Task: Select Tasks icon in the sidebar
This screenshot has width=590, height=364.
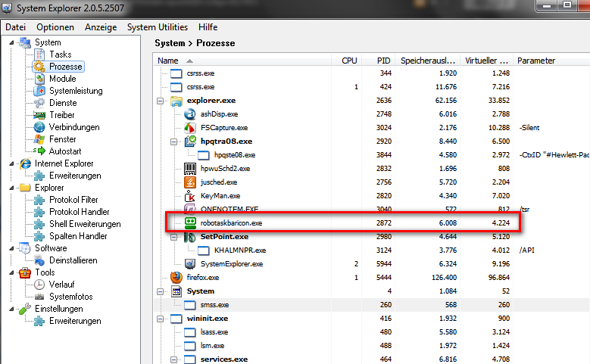Action: (39, 54)
